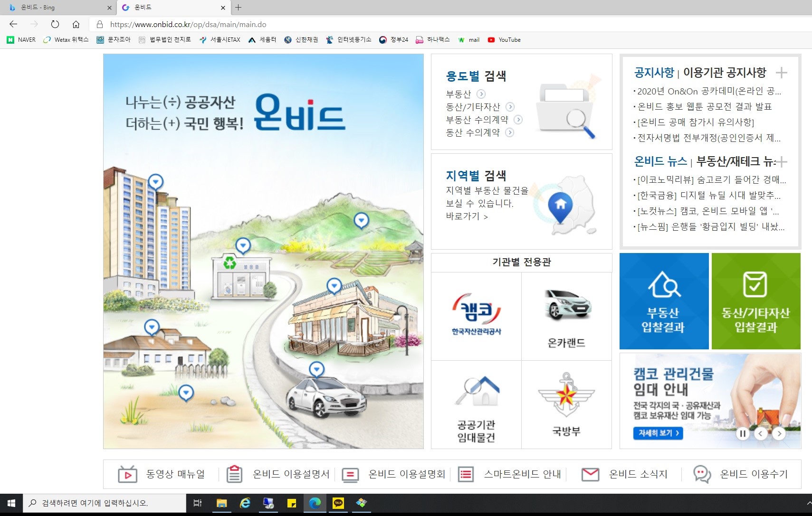Image resolution: width=812 pixels, height=516 pixels.
Task: Click the 온비드 소식지 envelope icon
Action: 590,474
